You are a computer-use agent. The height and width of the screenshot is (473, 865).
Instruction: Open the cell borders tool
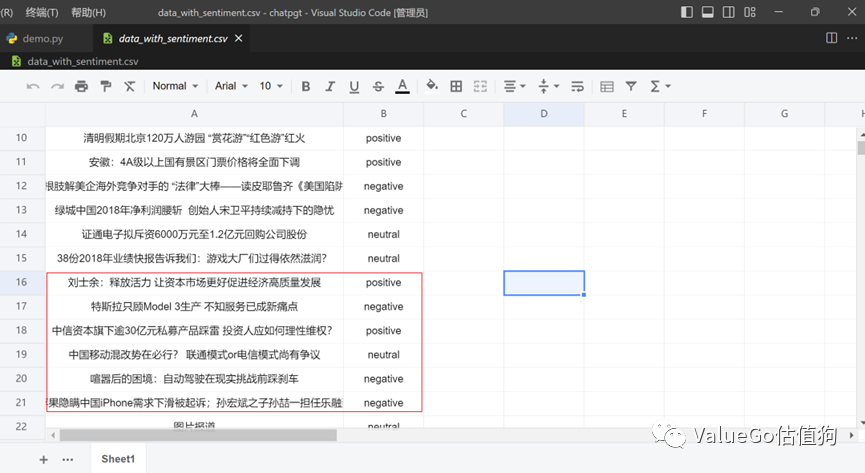click(456, 87)
